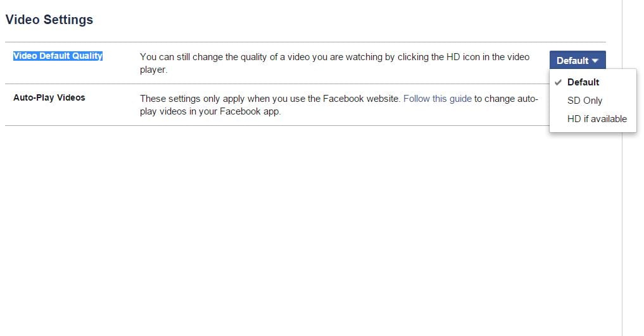Click the checkmark icon beside Default option
644x336 pixels.
click(558, 82)
